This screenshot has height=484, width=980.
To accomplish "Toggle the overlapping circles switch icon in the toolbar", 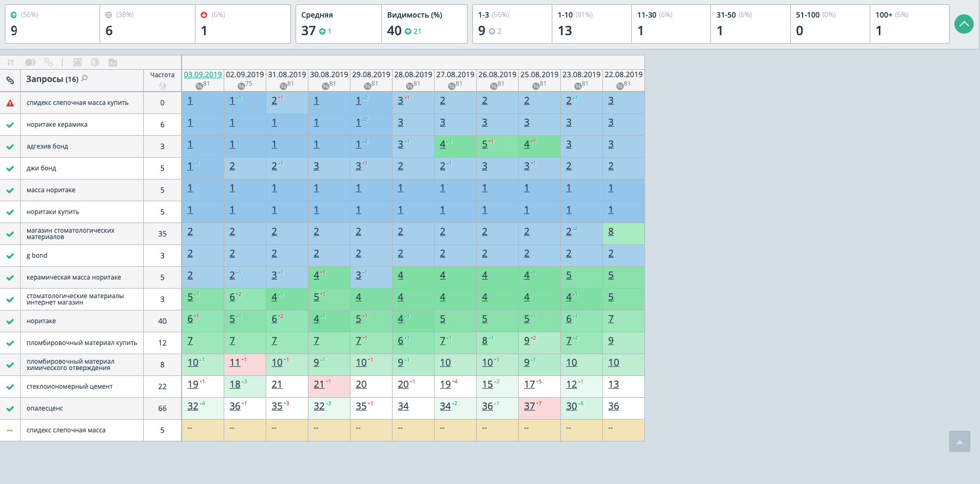I will (30, 62).
